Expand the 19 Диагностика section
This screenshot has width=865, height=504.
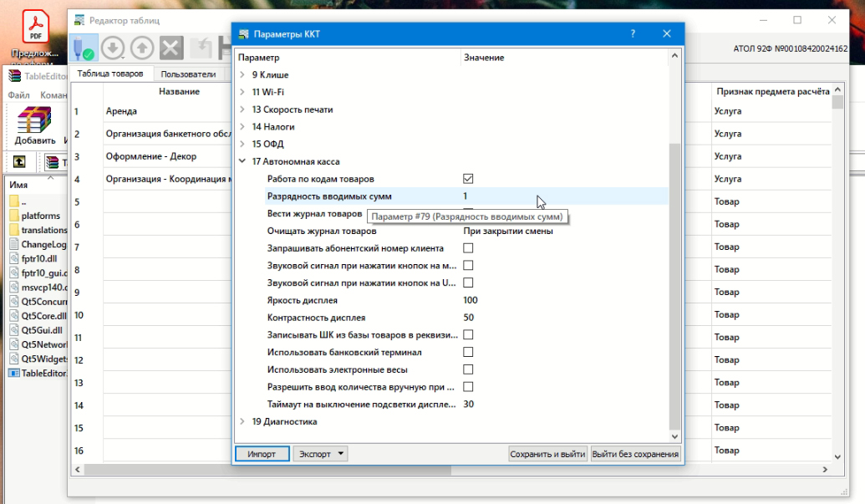click(242, 421)
